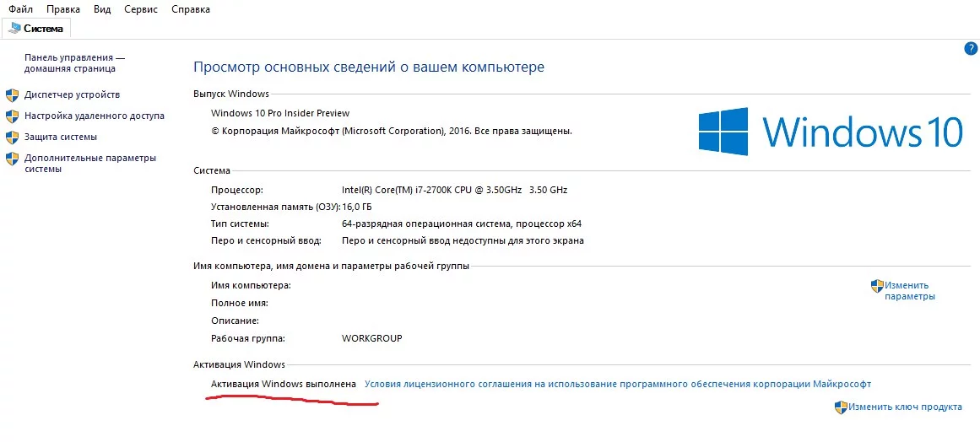Click the Система section header
The image size is (980, 442).
coord(212,170)
